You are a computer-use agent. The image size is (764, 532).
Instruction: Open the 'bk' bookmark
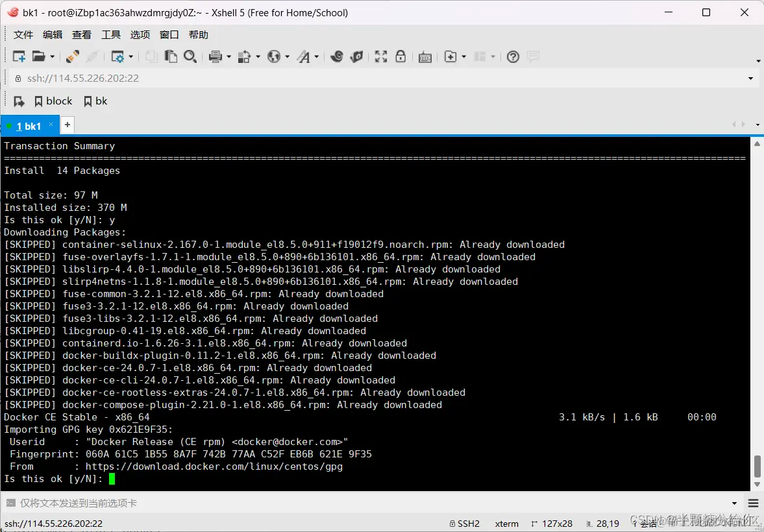click(95, 101)
